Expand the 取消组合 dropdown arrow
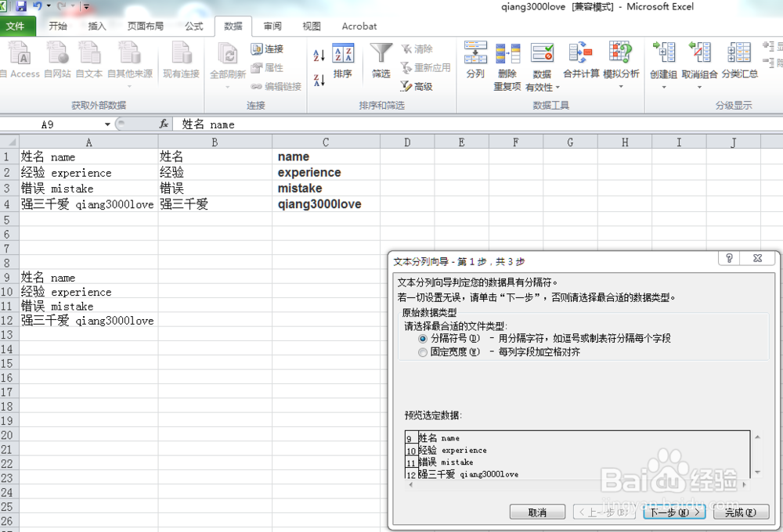The height and width of the screenshot is (532, 783). tap(699, 88)
